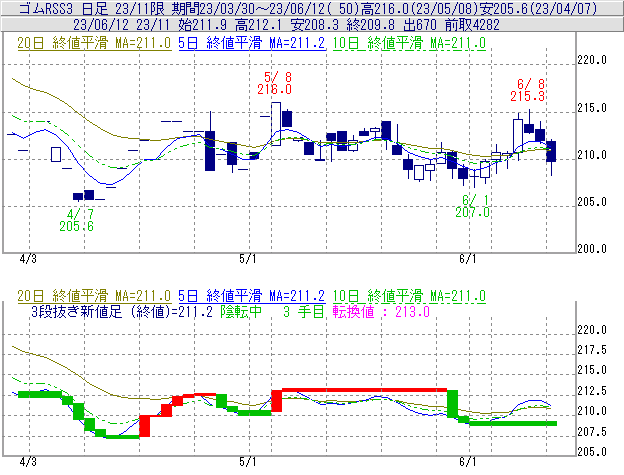Click the 5/1 date label under lower chart
This screenshot has width=624, height=475.
(248, 462)
